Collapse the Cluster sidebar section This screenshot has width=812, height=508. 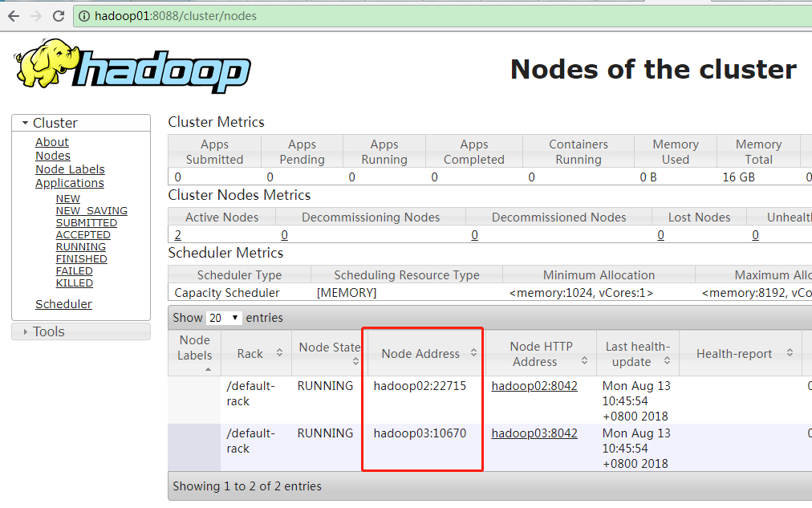pos(24,123)
